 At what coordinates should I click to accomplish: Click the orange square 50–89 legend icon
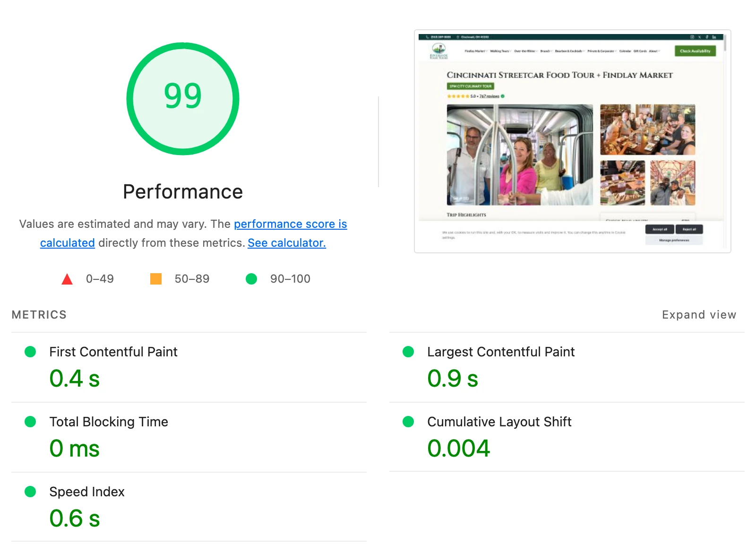[156, 279]
